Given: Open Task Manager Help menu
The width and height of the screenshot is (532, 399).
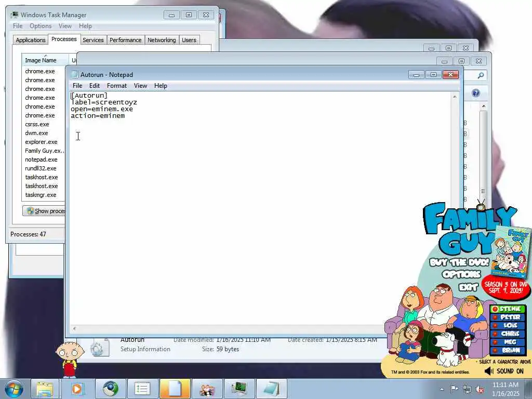Looking at the screenshot, I should [85, 26].
